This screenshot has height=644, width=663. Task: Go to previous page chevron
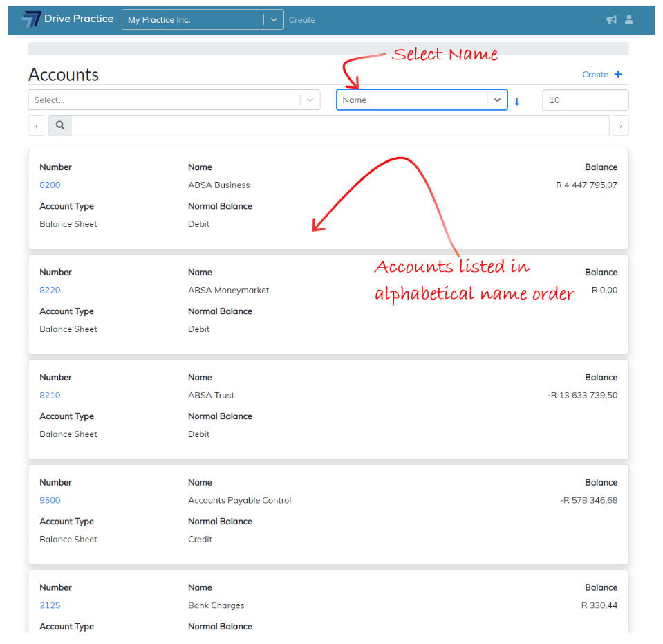(x=37, y=126)
